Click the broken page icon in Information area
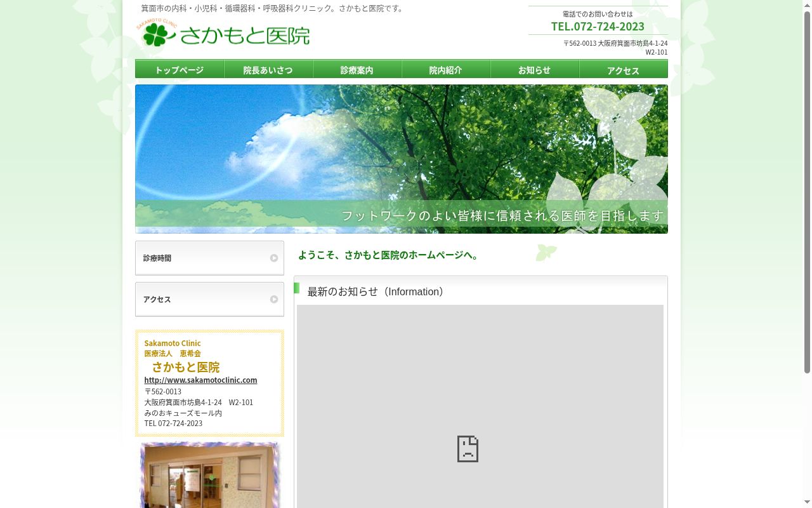 point(468,449)
